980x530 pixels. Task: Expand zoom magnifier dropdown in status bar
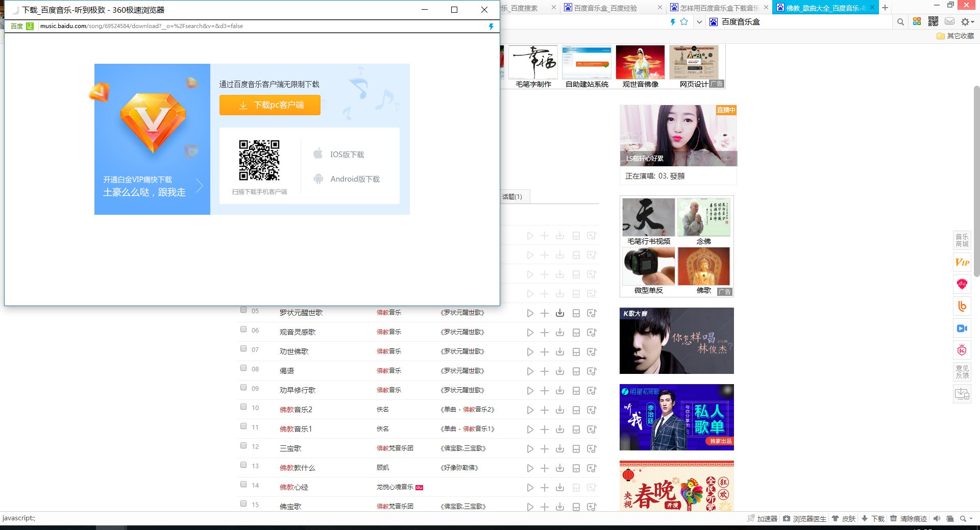click(966, 518)
